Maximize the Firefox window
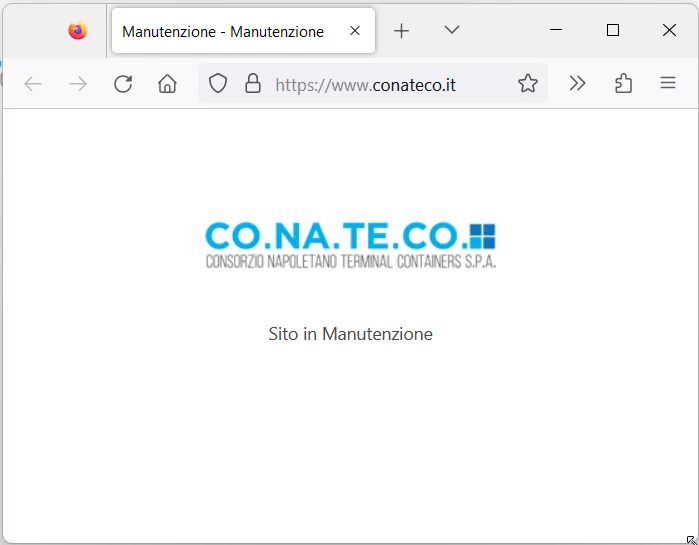The height and width of the screenshot is (545, 699). (613, 31)
